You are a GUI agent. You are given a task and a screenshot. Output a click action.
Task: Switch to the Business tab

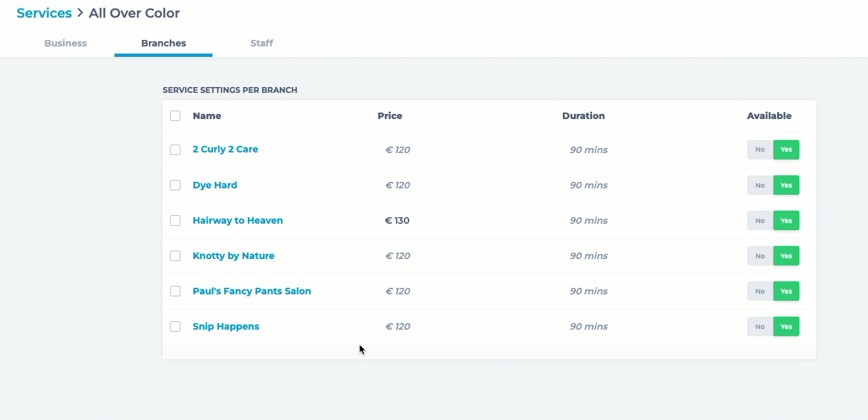click(x=65, y=43)
